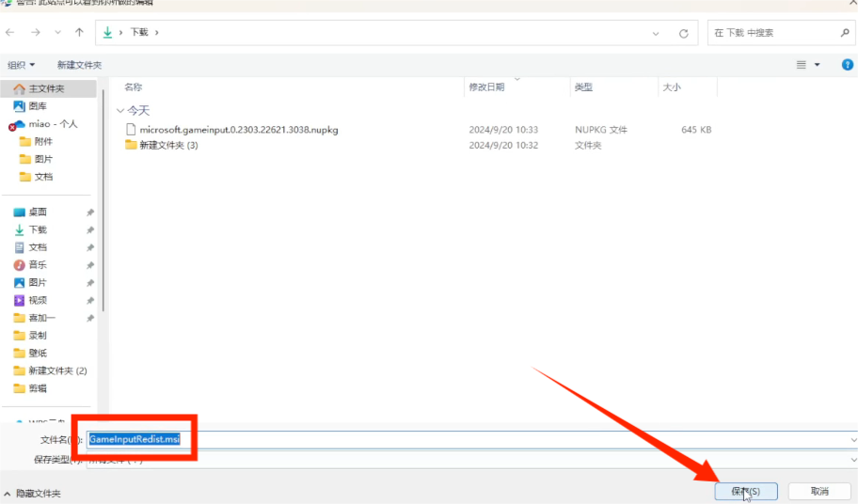Click the Back navigation arrow
Image resolution: width=858 pixels, height=504 pixels.
pos(10,32)
